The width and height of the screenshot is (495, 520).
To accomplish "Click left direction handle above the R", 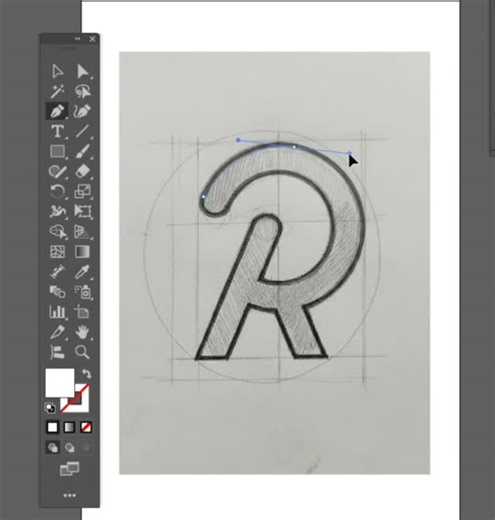I will point(238,140).
